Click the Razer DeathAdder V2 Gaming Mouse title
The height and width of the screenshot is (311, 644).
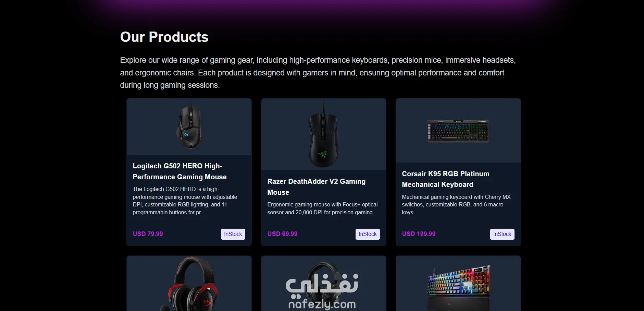[316, 187]
